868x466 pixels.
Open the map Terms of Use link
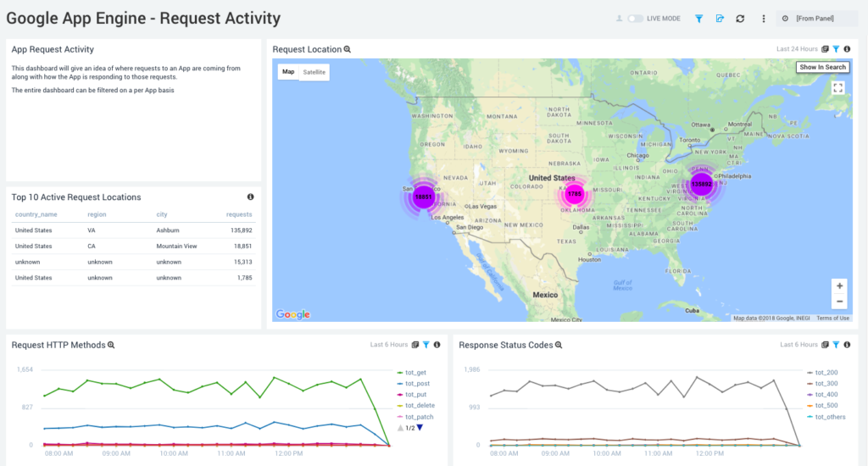[x=832, y=319]
